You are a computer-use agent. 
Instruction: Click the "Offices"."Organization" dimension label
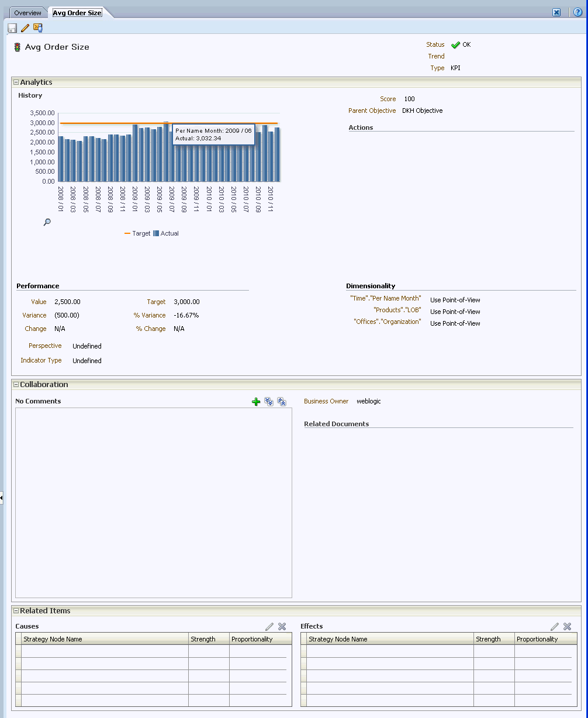(x=387, y=322)
